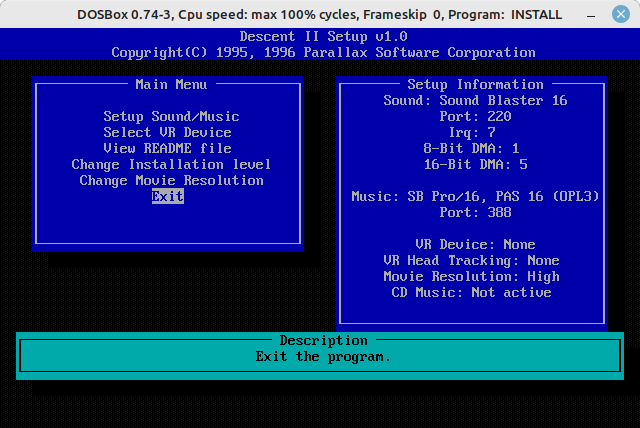The width and height of the screenshot is (640, 428).
Task: Open View README file option
Action: point(167,149)
